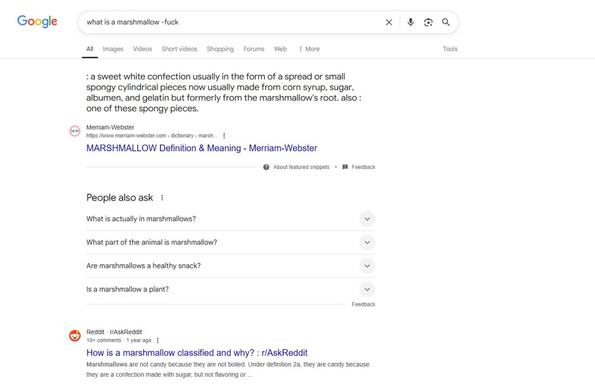
Task: Switch to the Images tab
Action: 113,49
